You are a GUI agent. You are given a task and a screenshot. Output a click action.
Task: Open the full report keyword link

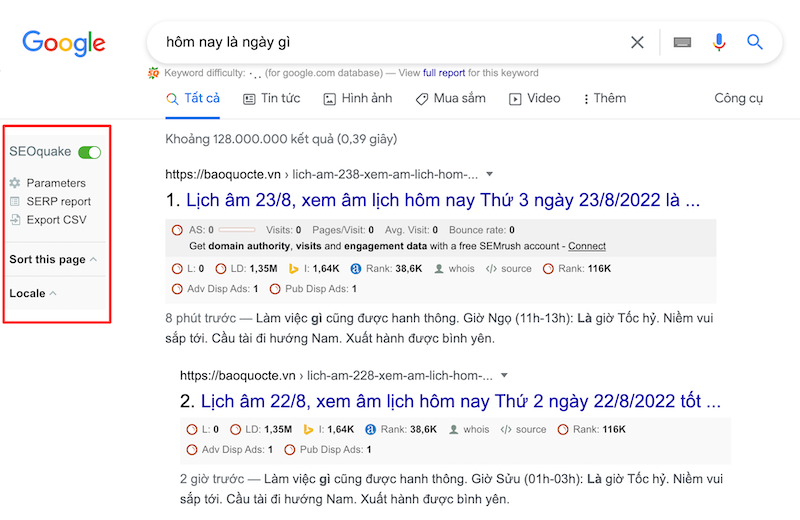pos(444,73)
